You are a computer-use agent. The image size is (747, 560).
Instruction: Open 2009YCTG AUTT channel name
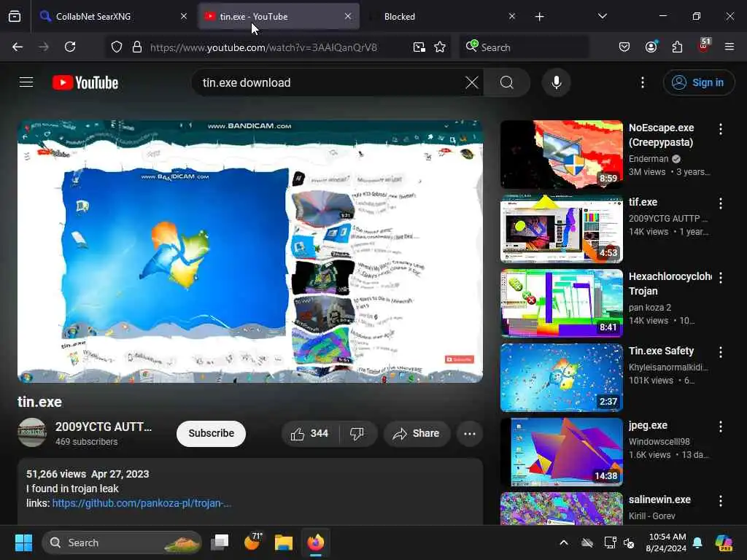(x=104, y=427)
